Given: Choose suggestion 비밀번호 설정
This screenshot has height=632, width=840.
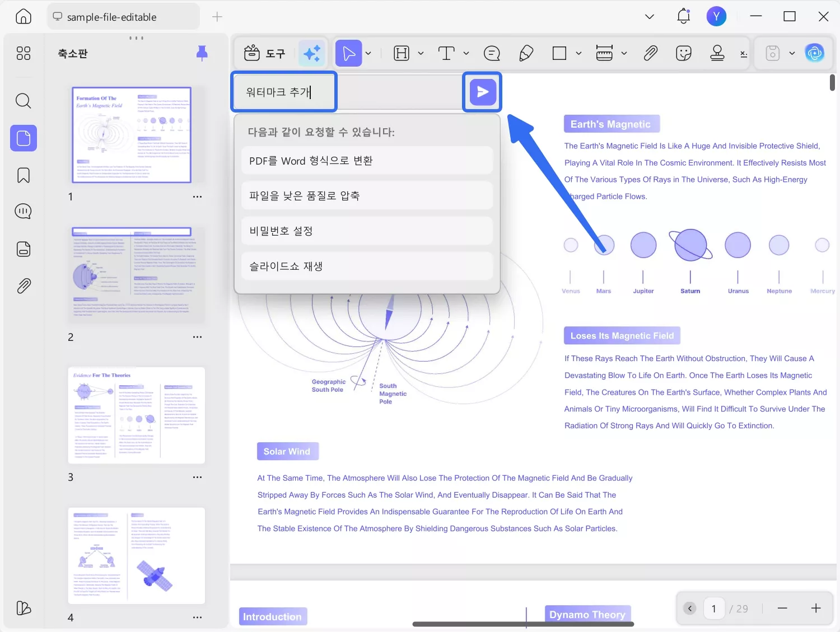Looking at the screenshot, I should [x=367, y=231].
